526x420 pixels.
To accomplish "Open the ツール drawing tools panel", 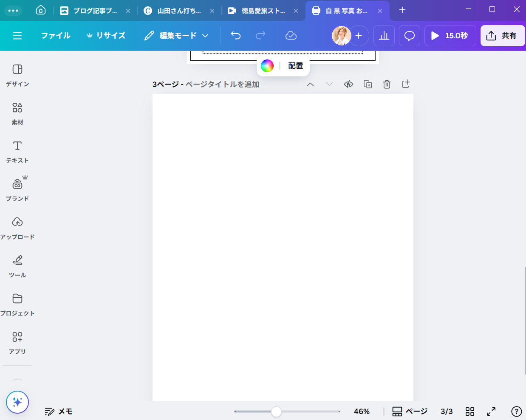I will click(17, 266).
